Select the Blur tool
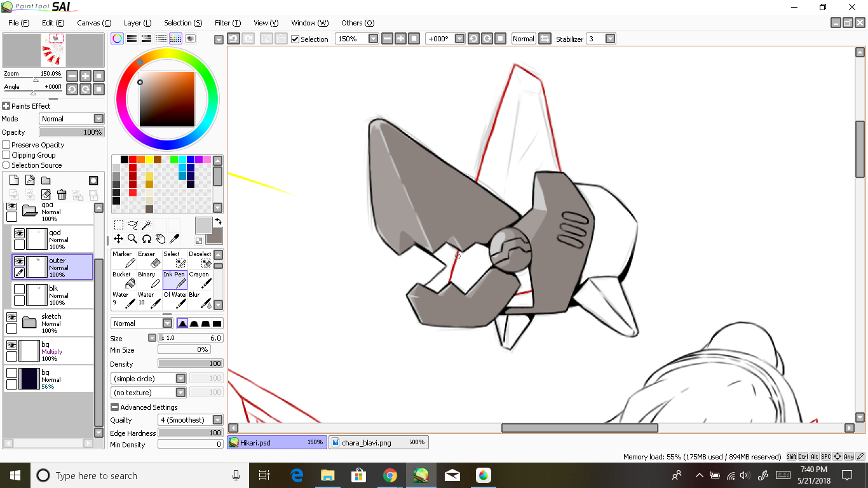Viewport: 868px width, 488px height. 200,300
